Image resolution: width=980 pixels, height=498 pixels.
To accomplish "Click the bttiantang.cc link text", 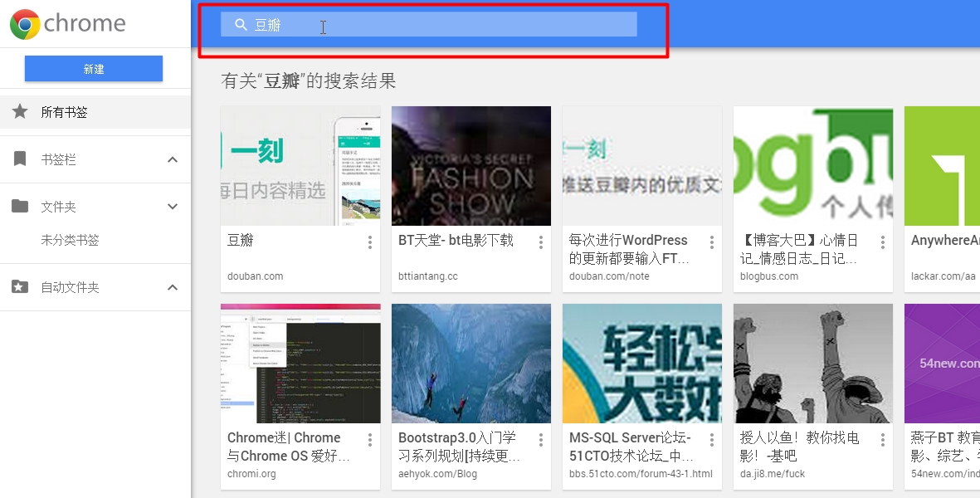I will point(428,276).
